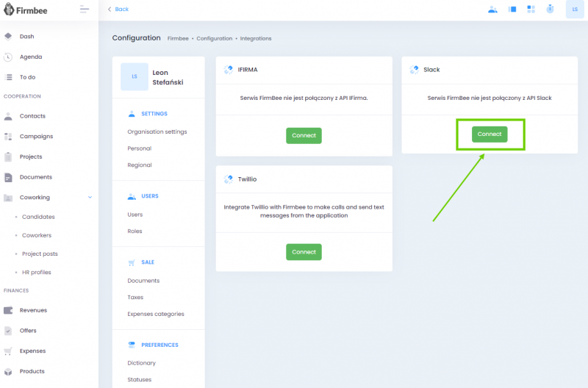The width and height of the screenshot is (588, 388).
Task: Click the Expenses cart icon
Action: click(8, 351)
